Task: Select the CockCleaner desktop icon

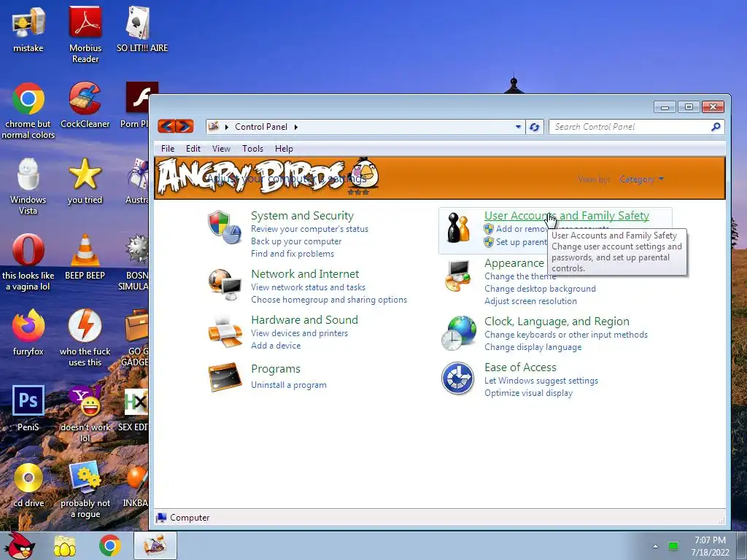Action: click(x=85, y=105)
